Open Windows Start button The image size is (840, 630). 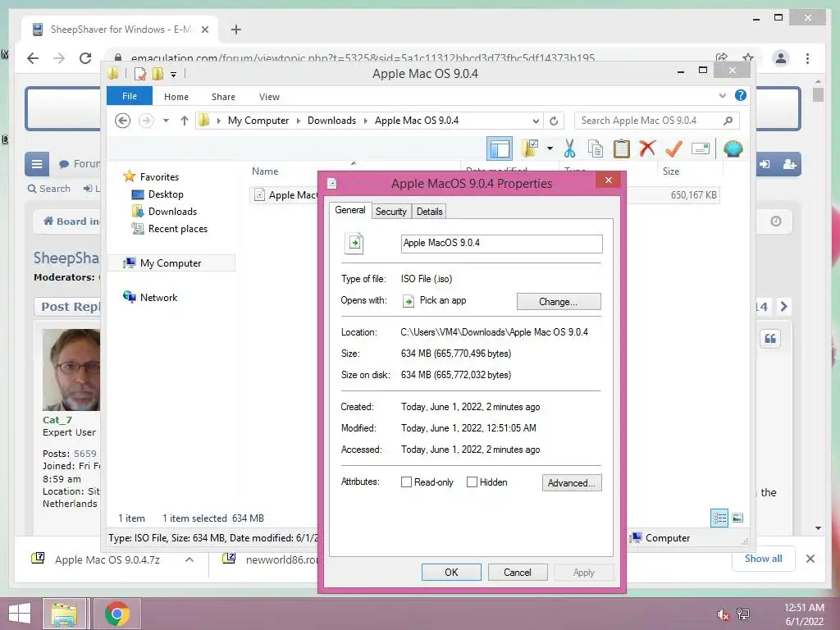tap(20, 614)
